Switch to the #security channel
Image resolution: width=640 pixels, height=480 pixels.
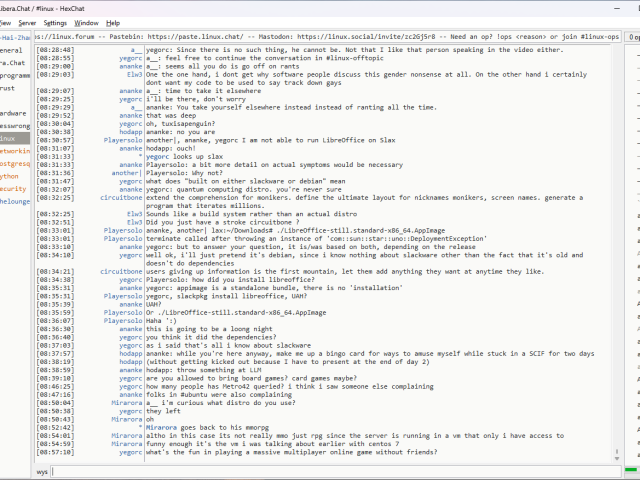(x=12, y=188)
